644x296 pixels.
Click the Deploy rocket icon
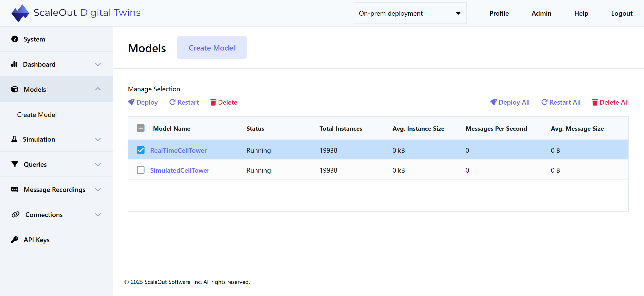tap(131, 102)
